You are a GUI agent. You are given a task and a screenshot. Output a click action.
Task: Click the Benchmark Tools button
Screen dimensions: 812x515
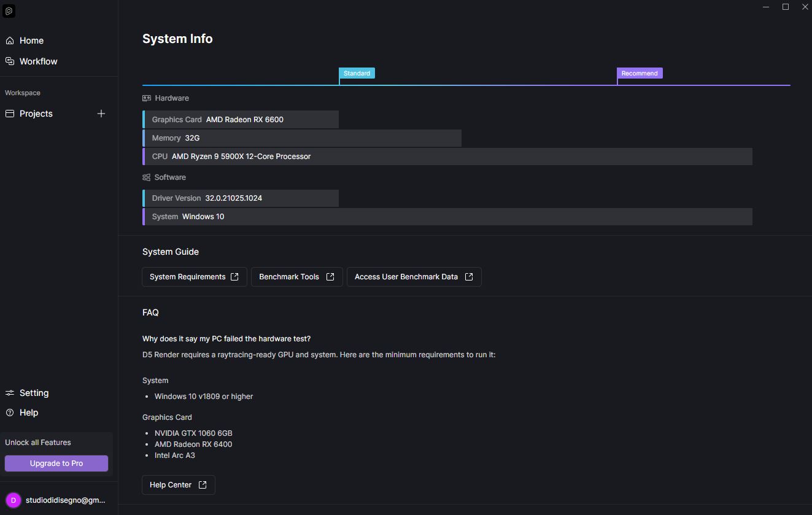[x=296, y=277]
